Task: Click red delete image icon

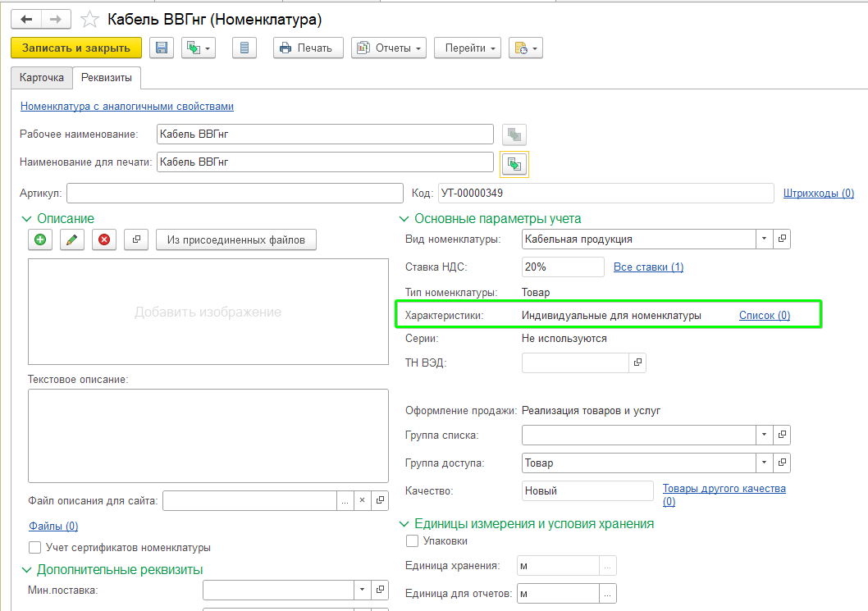Action: 104,239
